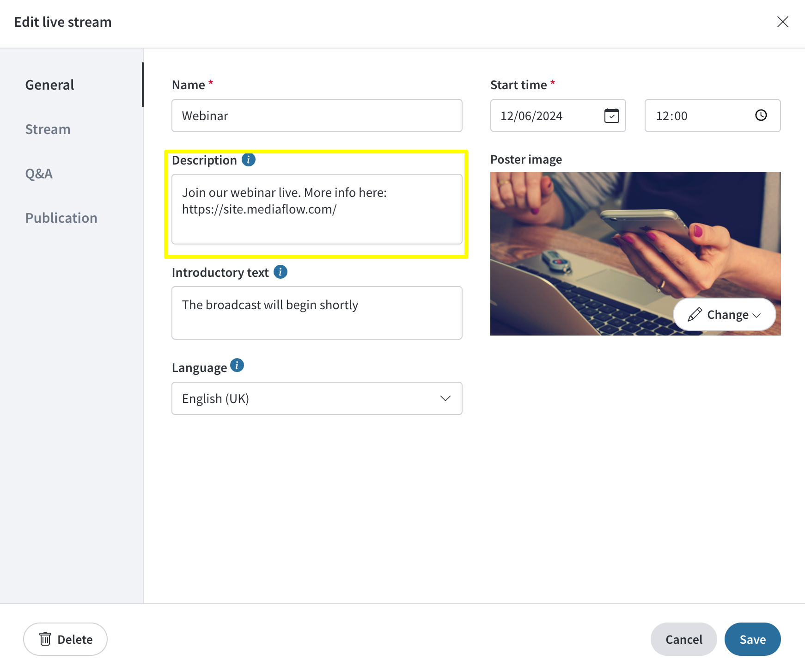Select the start time field 12:00
805x672 pixels.
[x=713, y=116]
